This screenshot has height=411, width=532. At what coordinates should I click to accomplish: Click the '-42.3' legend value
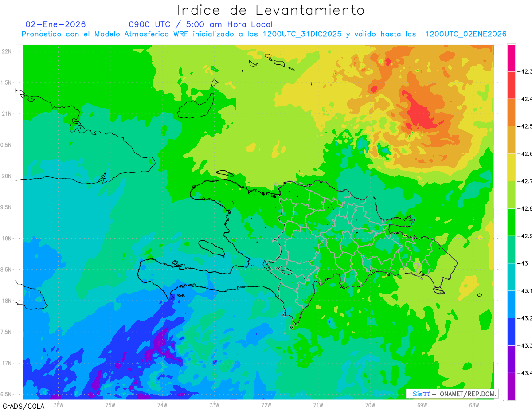point(525,71)
